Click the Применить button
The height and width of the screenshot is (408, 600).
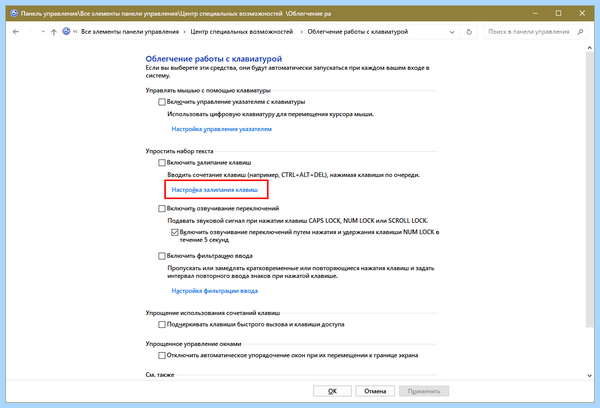(x=424, y=391)
